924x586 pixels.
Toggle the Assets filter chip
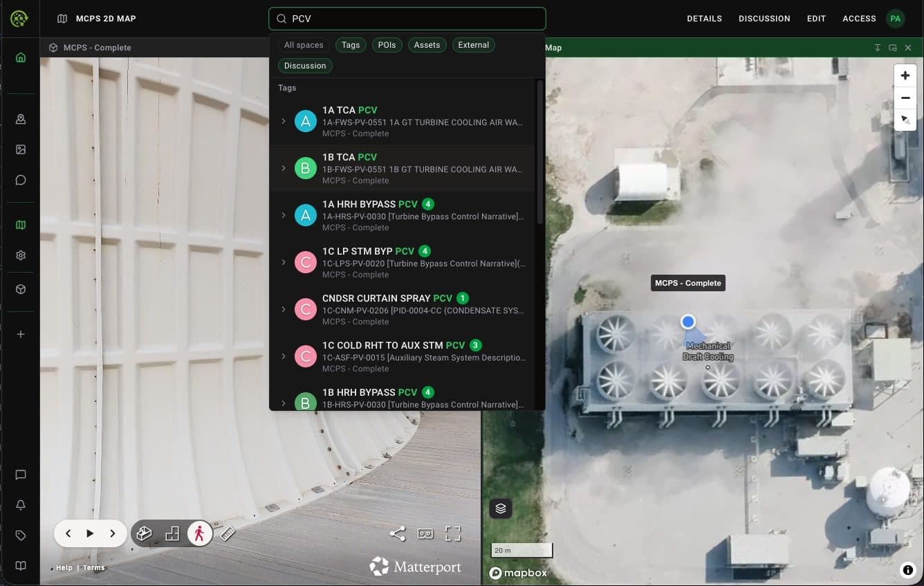(427, 45)
